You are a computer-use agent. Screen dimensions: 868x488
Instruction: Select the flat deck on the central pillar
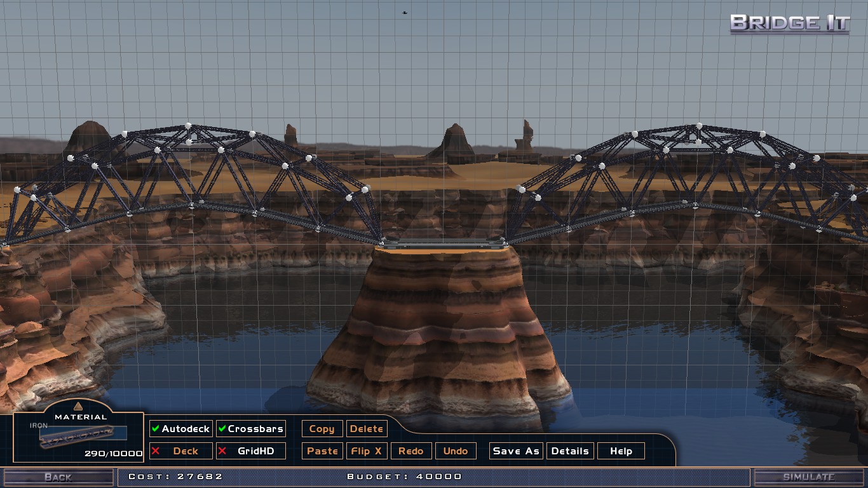click(x=444, y=243)
